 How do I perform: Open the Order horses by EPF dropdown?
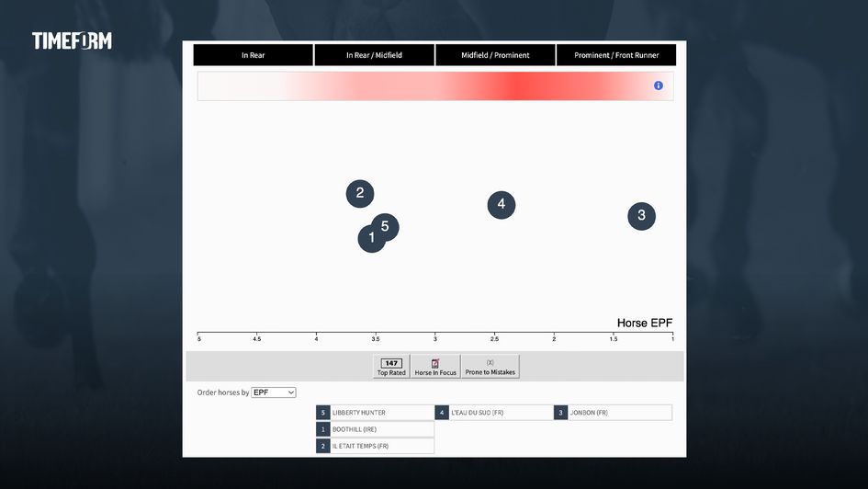click(274, 392)
